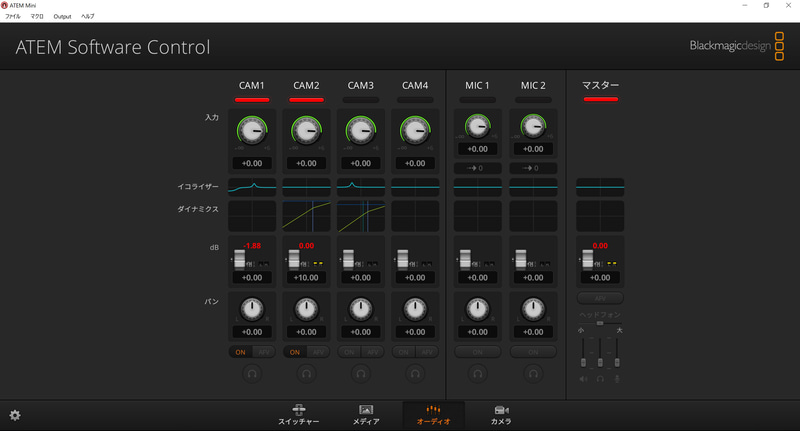Click the master fader handle
This screenshot has height=431, width=800.
(588, 259)
